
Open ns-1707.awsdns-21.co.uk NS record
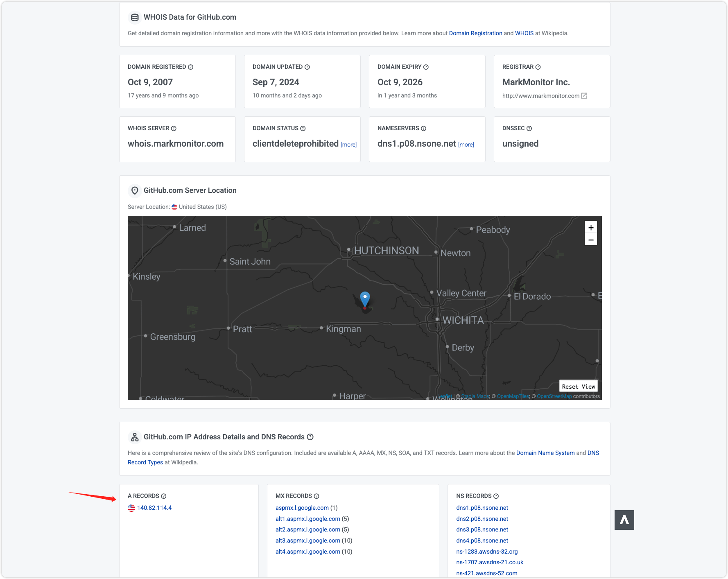[x=490, y=562]
